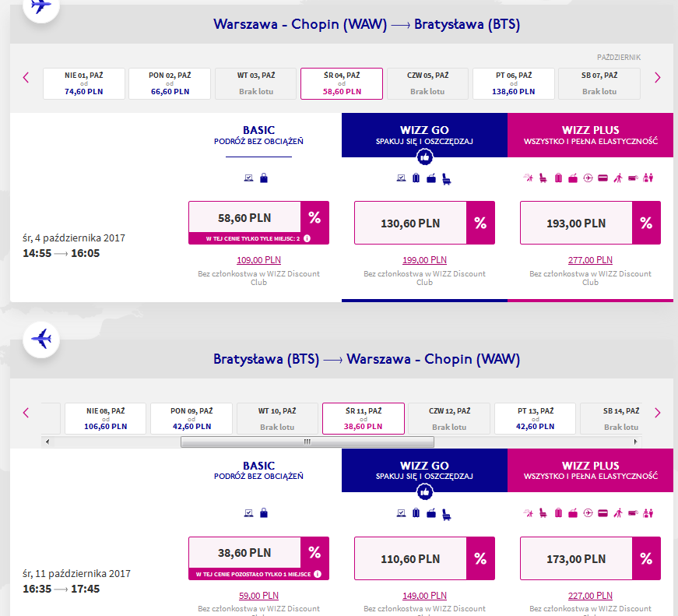Click the return dates horizontal scrollbar thumb
678x616 pixels.
click(307, 442)
